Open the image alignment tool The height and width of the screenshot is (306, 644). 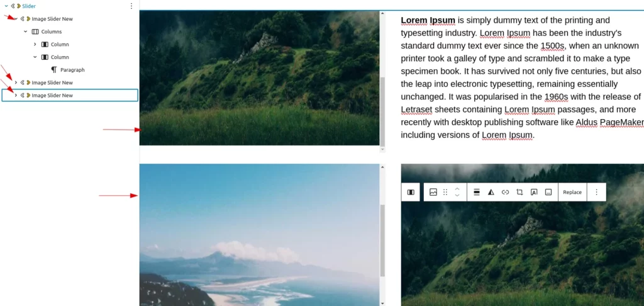477,192
